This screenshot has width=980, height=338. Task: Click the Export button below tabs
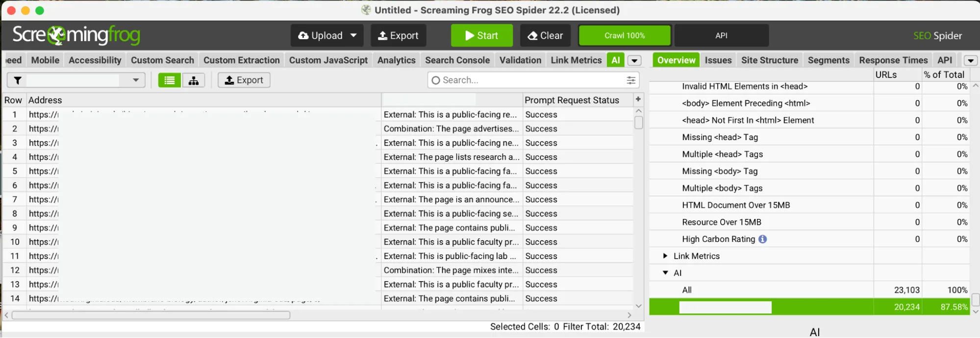point(244,80)
